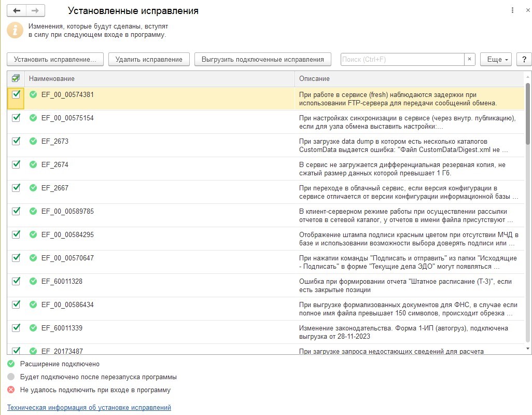Click the Расширение подключено legend label
This screenshot has height=415, width=532.
pos(60,364)
